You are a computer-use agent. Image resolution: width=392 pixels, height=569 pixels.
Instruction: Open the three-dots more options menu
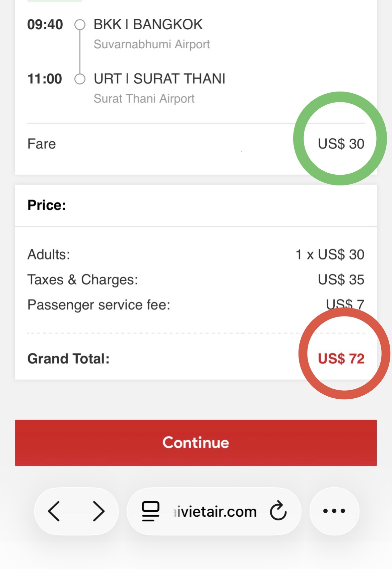pos(334,511)
